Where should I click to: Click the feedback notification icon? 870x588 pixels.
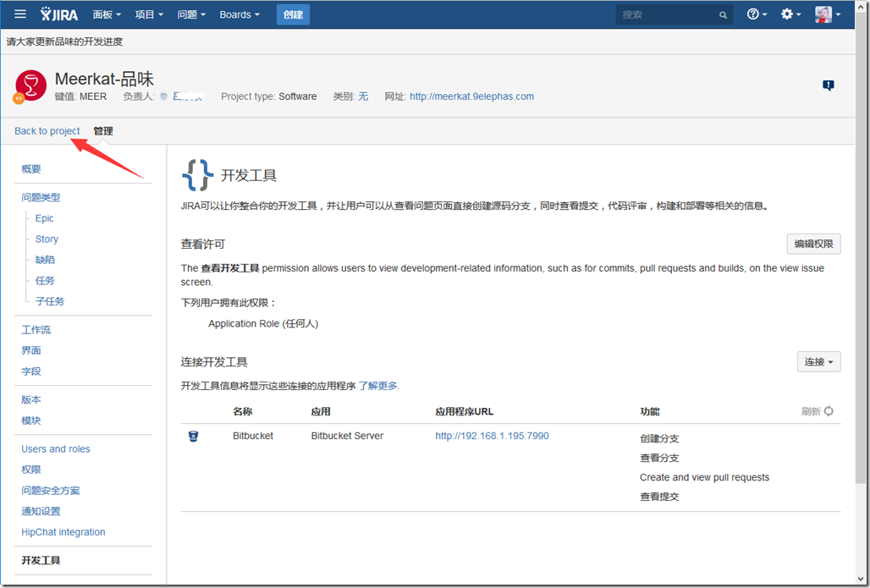[829, 85]
